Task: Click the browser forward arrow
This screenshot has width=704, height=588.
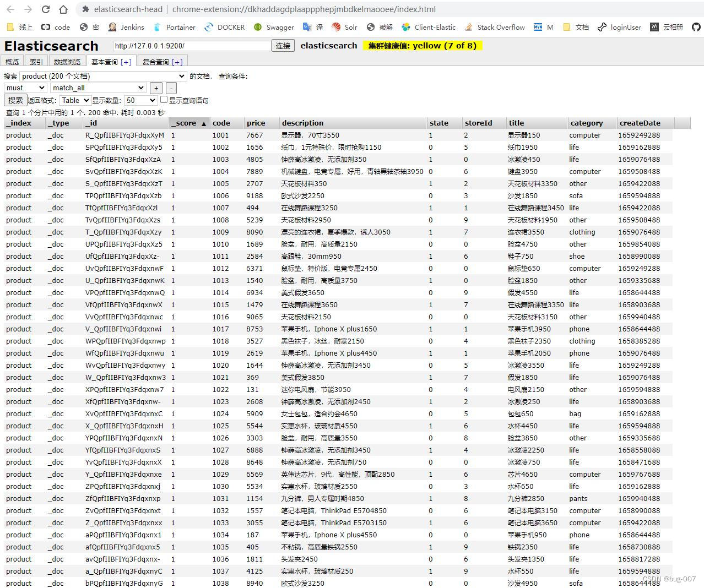Action: point(28,9)
